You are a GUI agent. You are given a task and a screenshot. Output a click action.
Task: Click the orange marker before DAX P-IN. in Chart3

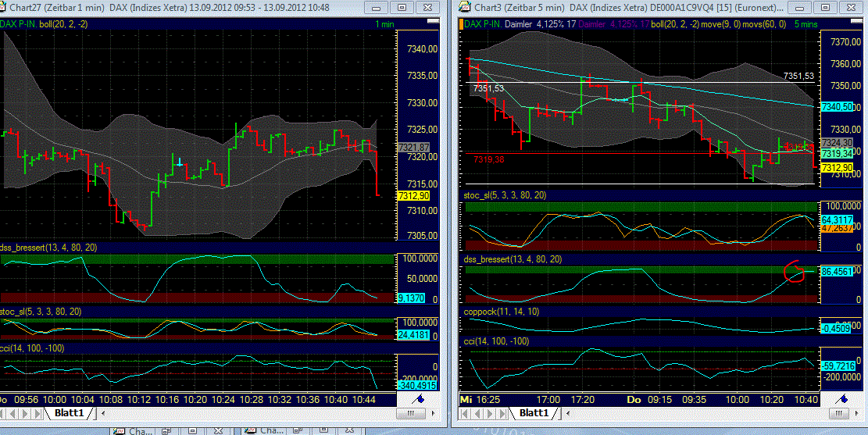pos(461,23)
